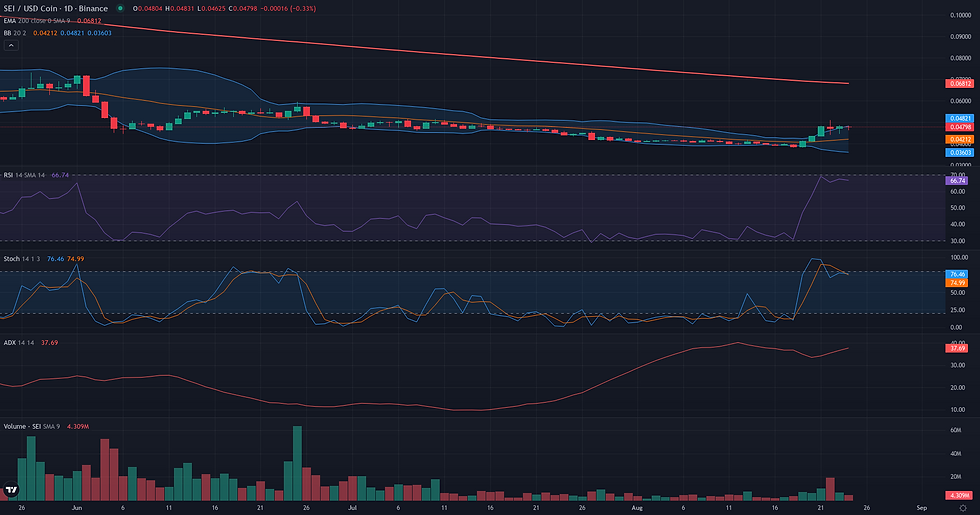
Task: Click the 100.00 Stoch scale label
Action: click(959, 258)
